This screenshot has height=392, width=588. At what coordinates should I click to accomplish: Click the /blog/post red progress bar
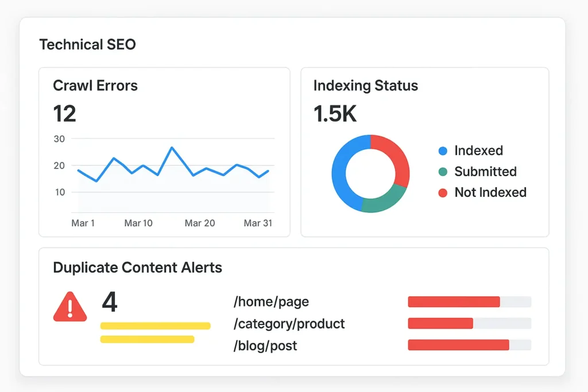(458, 345)
